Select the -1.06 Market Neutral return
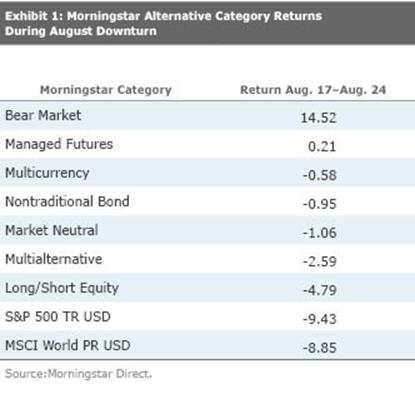This screenshot has width=415, height=394. pos(320,233)
